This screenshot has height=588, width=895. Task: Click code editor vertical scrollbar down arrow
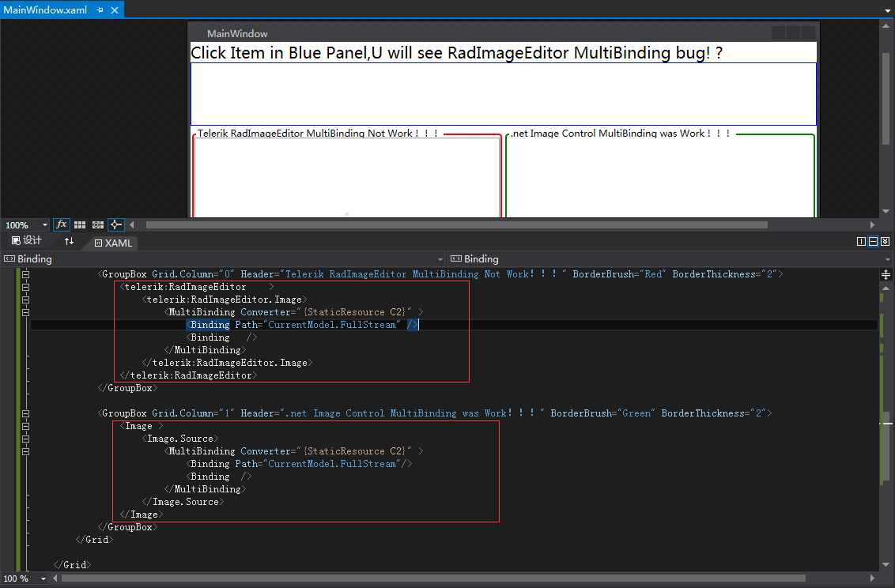(x=886, y=564)
